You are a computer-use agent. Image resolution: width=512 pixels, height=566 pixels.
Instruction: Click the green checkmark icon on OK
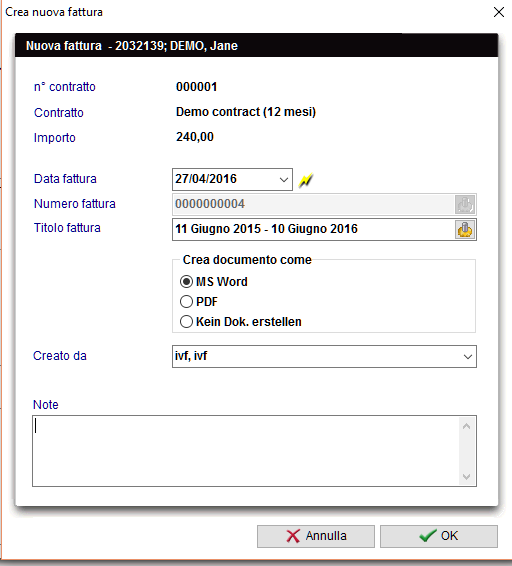tap(428, 536)
